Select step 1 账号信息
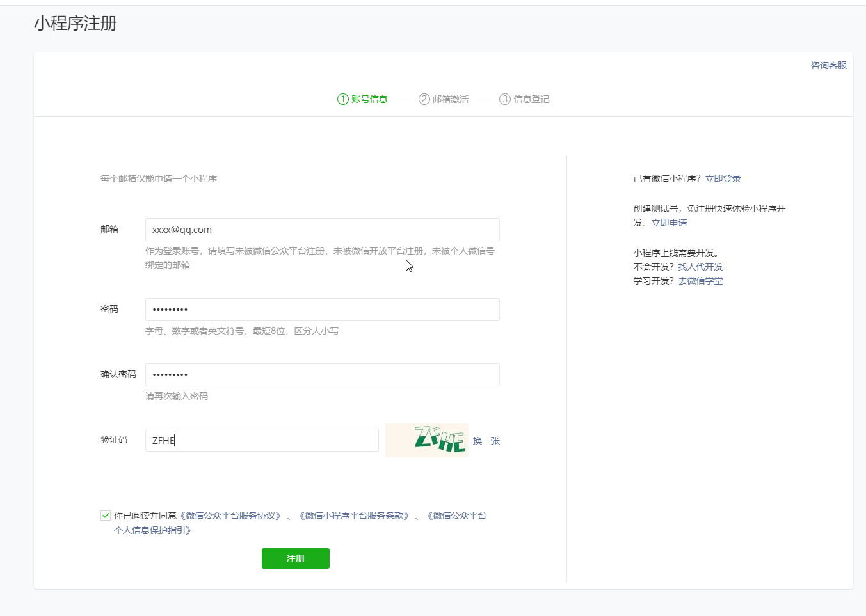Screen dimensions: 866x616 point(362,99)
